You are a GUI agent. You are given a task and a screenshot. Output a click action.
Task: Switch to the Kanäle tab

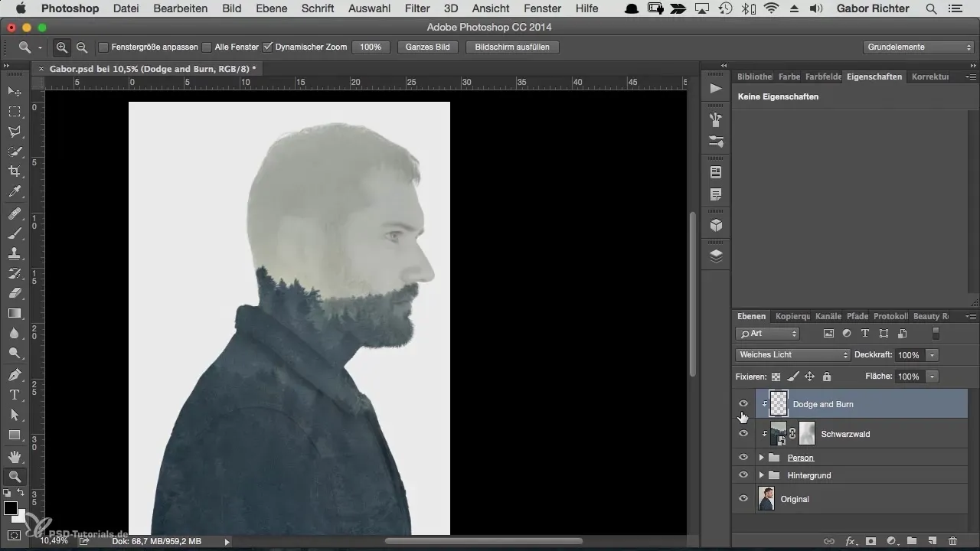828,316
